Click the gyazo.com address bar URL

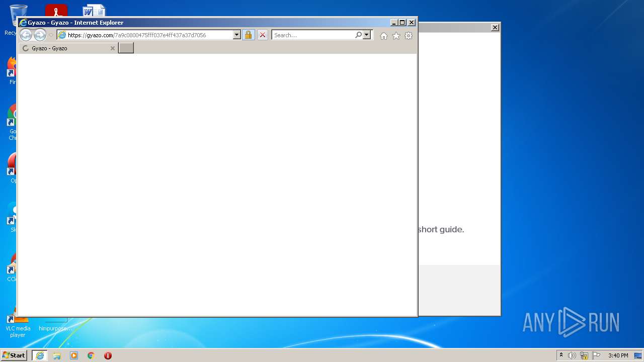pos(136,35)
